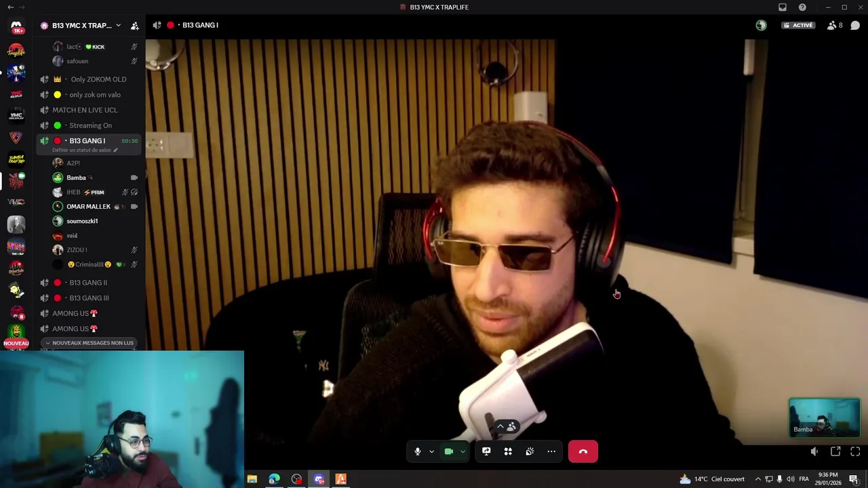Open the soundboard icon in call bar

[x=530, y=451]
